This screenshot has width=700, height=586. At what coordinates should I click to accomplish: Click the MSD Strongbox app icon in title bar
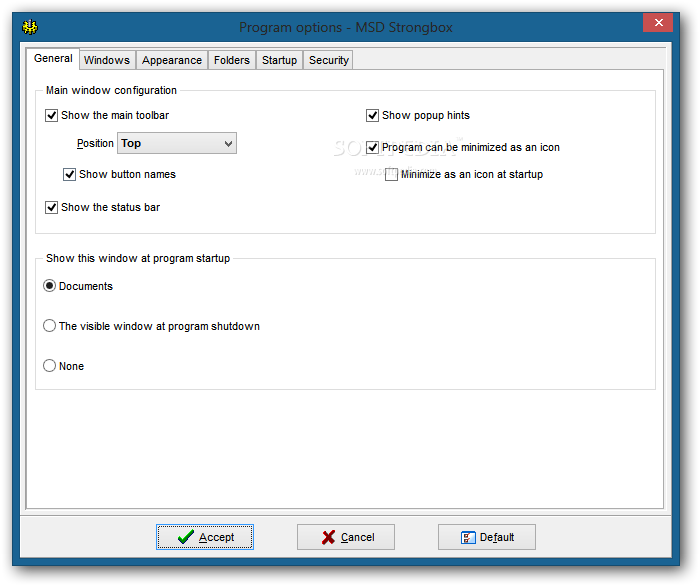click(30, 27)
